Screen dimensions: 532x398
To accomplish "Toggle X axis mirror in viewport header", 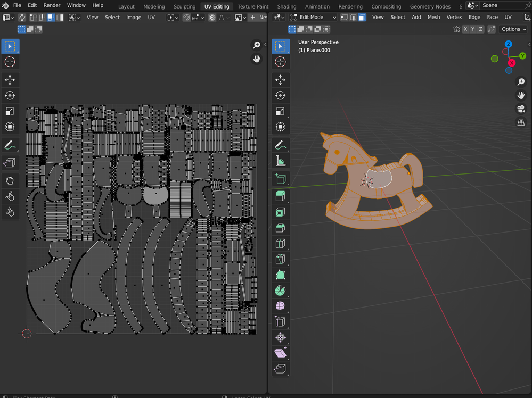I will [465, 29].
